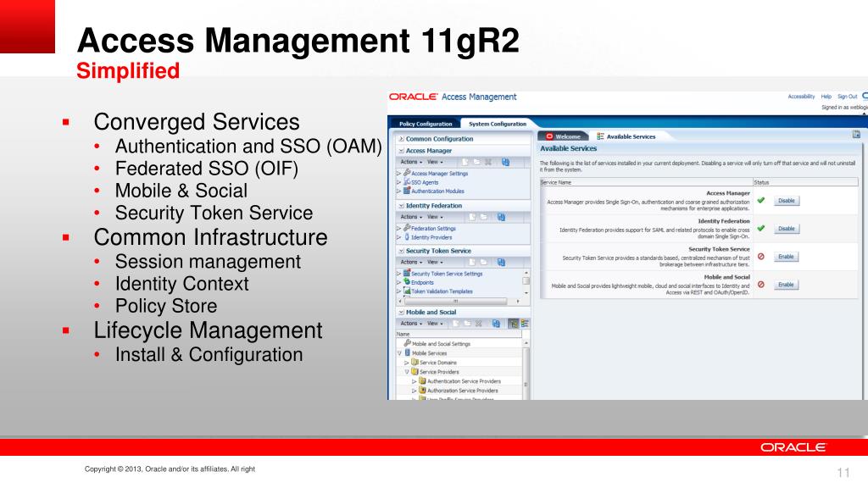This screenshot has height=488, width=868.
Task: Open the Welcome tab
Action: 563,136
